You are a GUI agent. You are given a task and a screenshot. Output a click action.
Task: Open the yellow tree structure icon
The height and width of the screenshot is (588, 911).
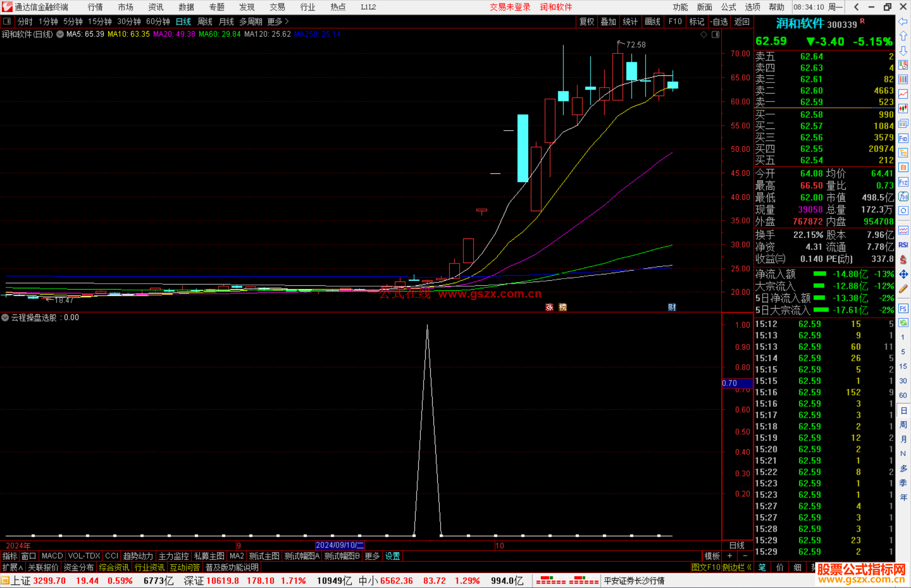(x=903, y=153)
